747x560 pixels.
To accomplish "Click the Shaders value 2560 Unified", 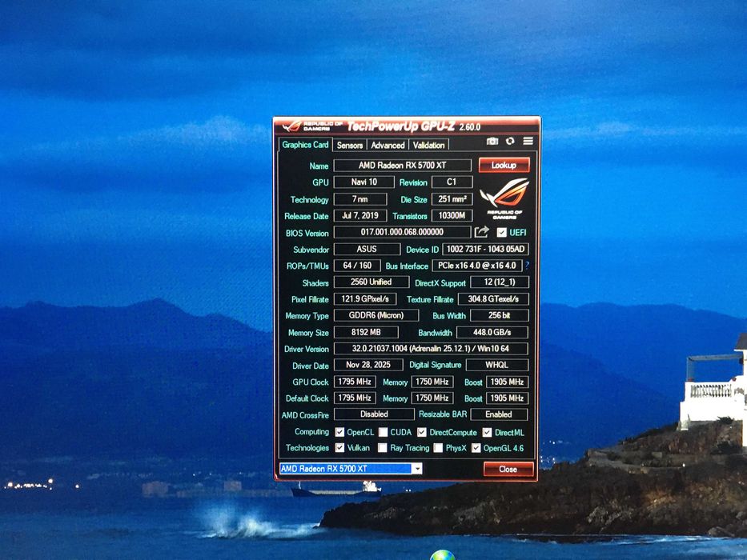I will 371,282.
